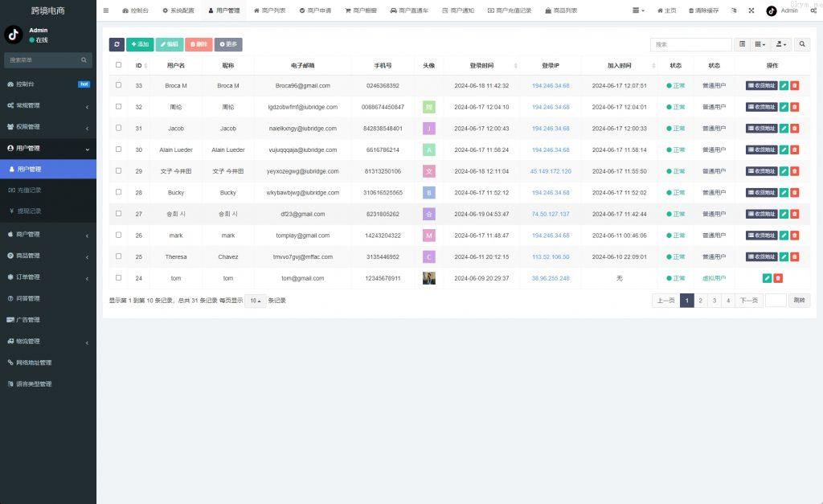Image resolution: width=823 pixels, height=504 pixels.
Task: Click the fullscreen icon in the top bar
Action: click(751, 10)
